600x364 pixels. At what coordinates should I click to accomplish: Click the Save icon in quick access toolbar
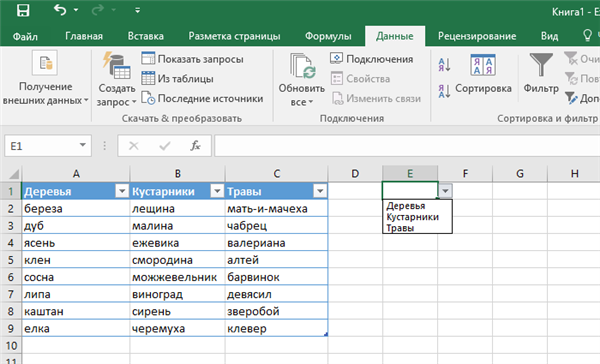coord(23,10)
